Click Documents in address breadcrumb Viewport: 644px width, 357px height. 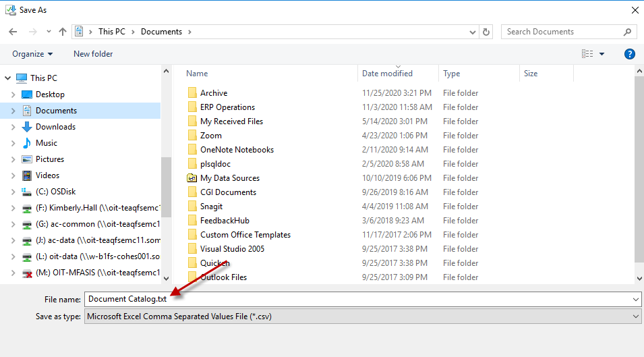point(161,32)
